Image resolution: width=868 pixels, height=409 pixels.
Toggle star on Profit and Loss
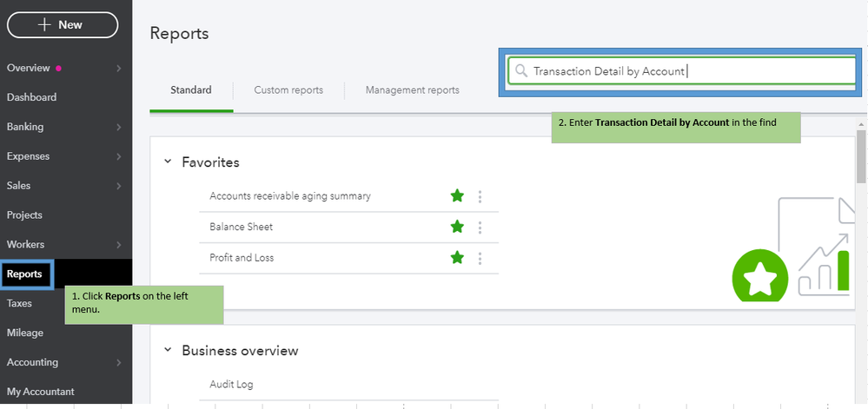[x=457, y=258]
